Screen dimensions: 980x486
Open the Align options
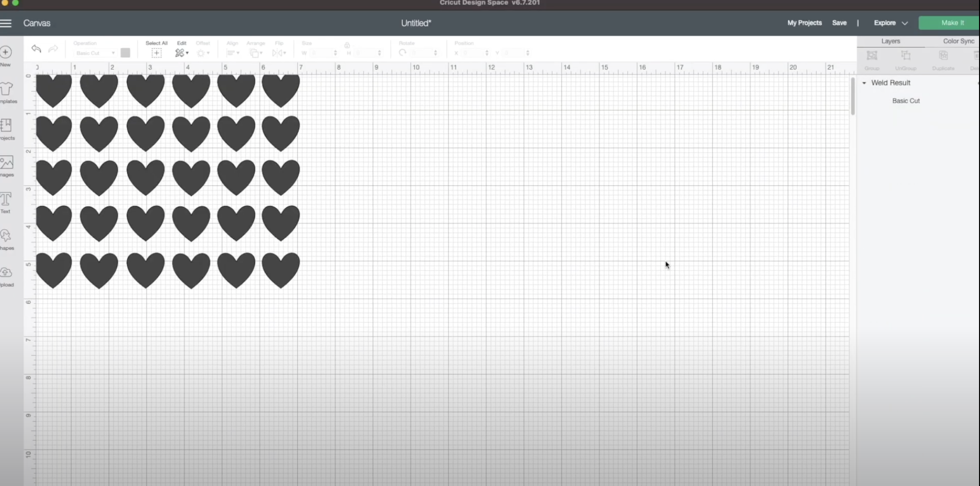click(x=233, y=53)
